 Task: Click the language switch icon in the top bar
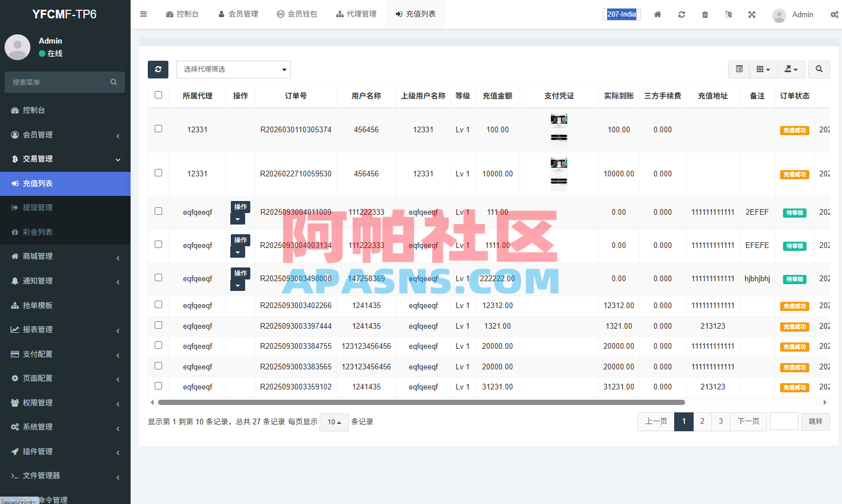(x=729, y=14)
